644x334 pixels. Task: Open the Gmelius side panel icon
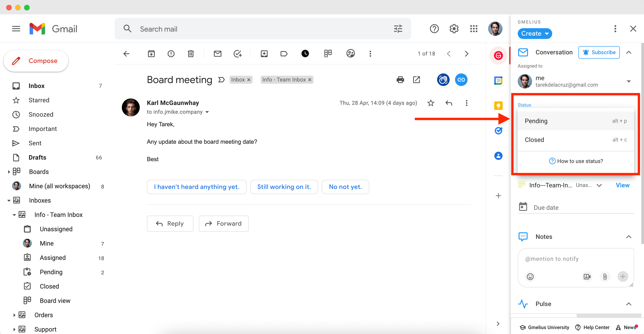[x=498, y=55]
